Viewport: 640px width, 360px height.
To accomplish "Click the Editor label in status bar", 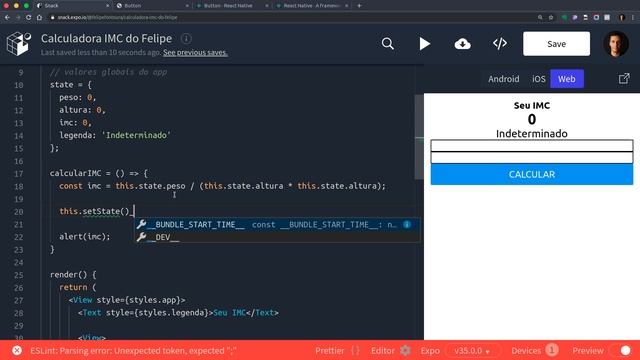I will (383, 351).
